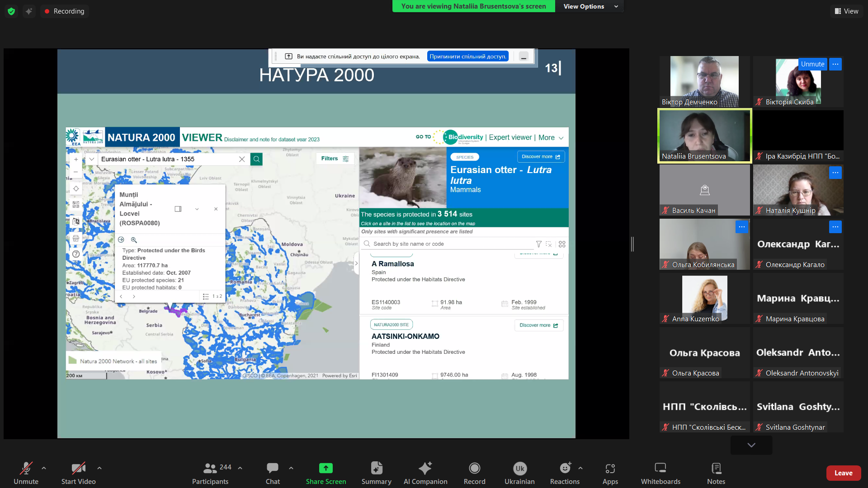Select the geolocation locate icon on the map
The image size is (868, 488).
tap(76, 188)
